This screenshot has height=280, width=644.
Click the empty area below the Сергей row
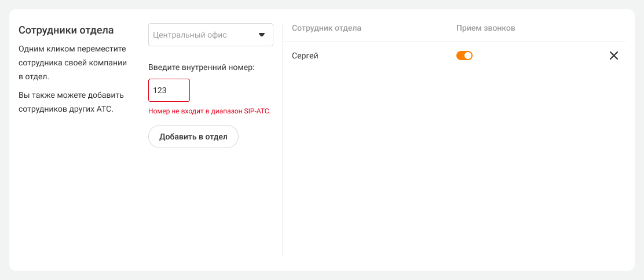[454, 162]
